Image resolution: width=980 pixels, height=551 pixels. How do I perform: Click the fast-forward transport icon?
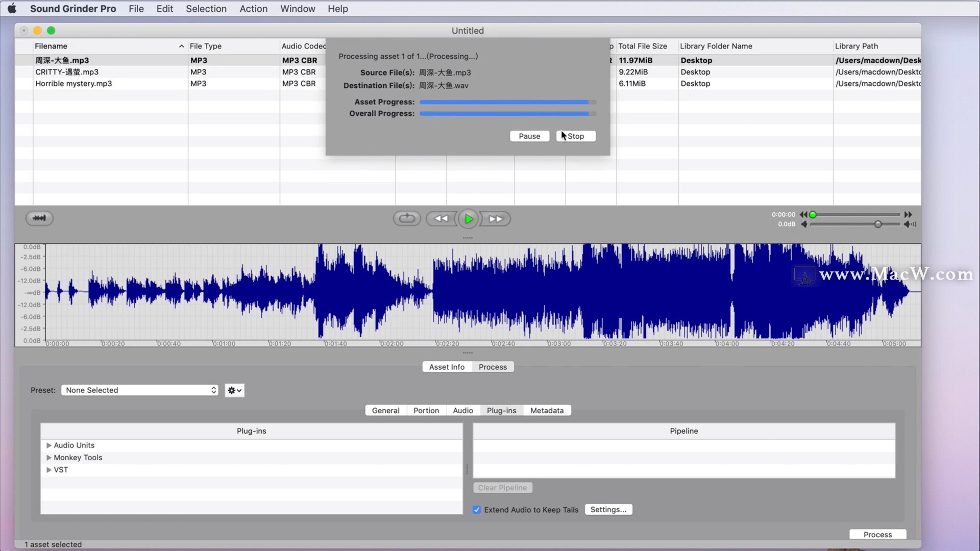(x=495, y=218)
